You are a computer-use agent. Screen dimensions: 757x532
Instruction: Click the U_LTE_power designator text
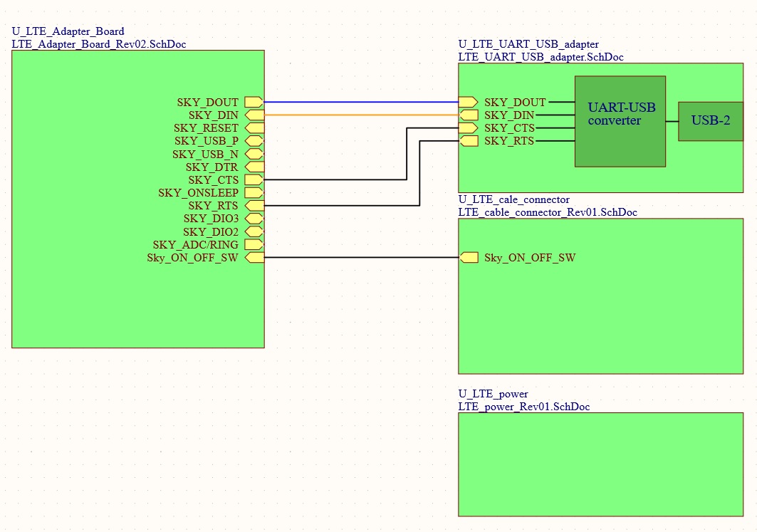tap(493, 393)
